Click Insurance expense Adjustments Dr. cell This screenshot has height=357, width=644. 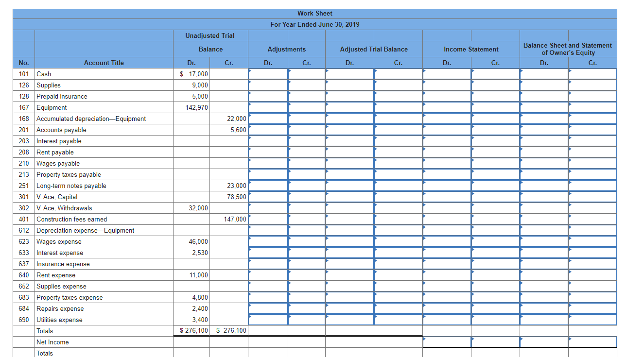[x=268, y=264]
